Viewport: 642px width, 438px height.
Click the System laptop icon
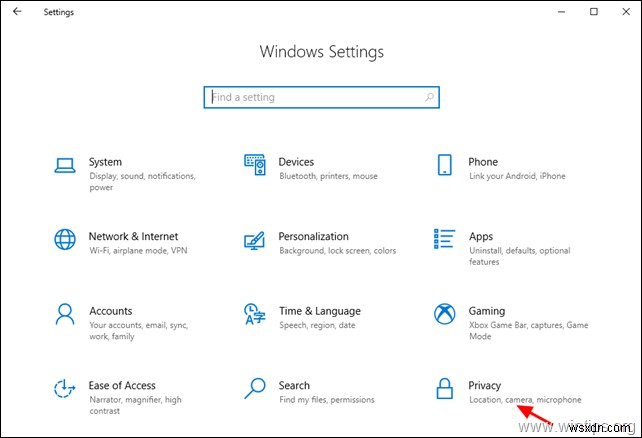pos(65,164)
